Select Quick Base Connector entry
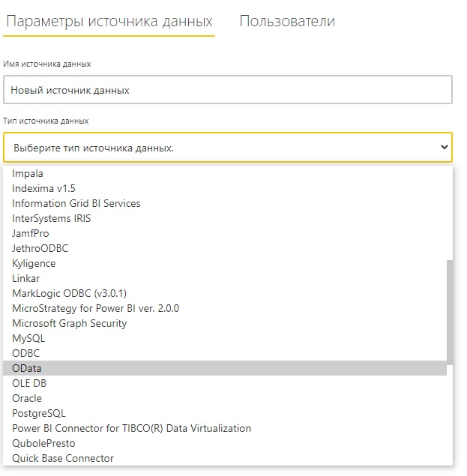The width and height of the screenshot is (467, 476). tap(225, 459)
